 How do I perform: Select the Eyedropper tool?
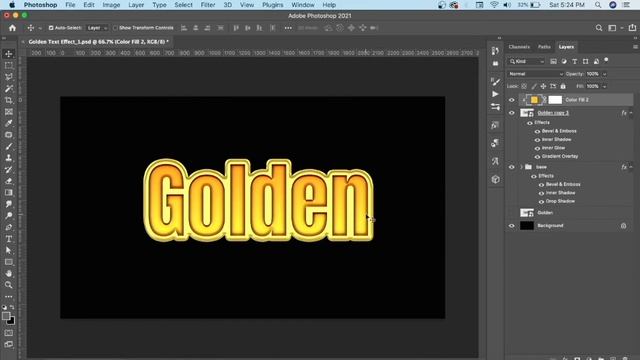point(9,123)
